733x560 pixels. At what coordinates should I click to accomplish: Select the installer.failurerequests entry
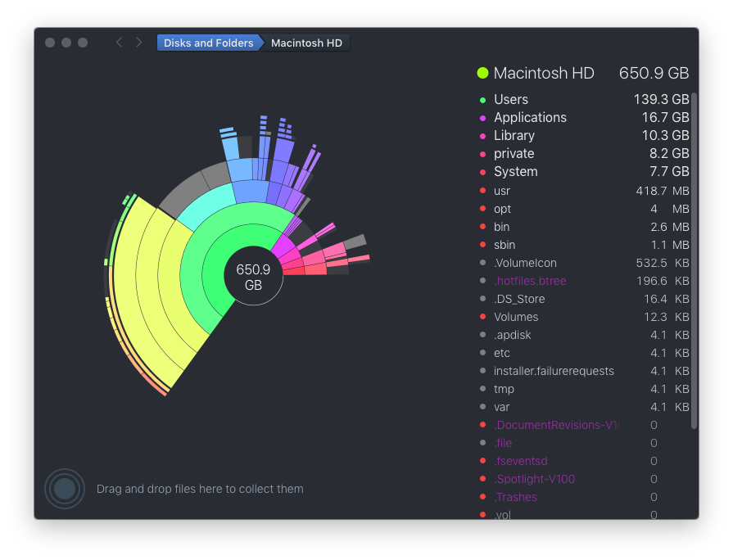[583, 371]
